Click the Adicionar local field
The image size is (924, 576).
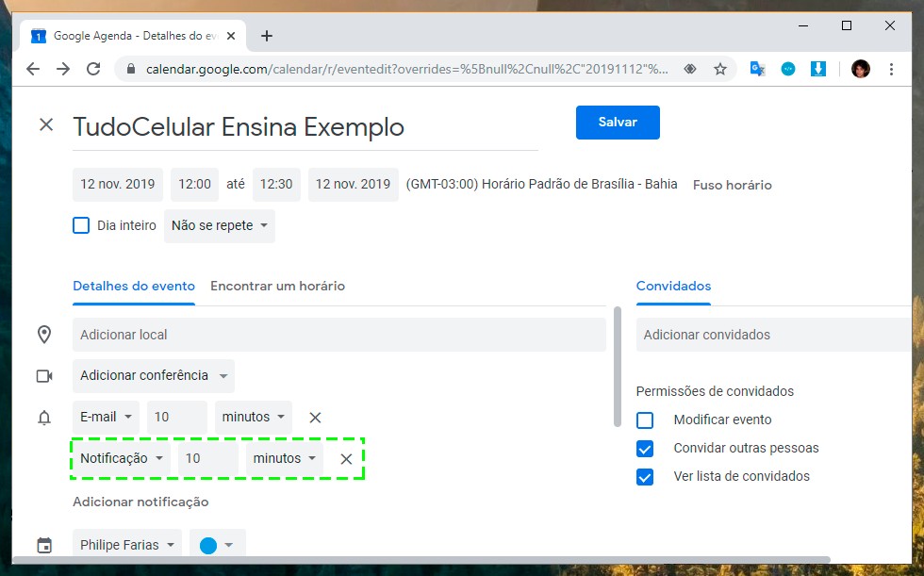click(338, 336)
